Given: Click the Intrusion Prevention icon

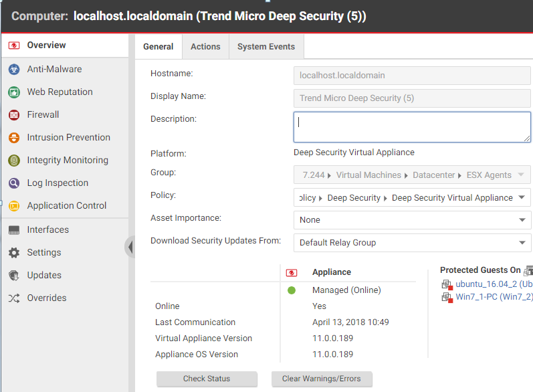Looking at the screenshot, I should (13, 138).
